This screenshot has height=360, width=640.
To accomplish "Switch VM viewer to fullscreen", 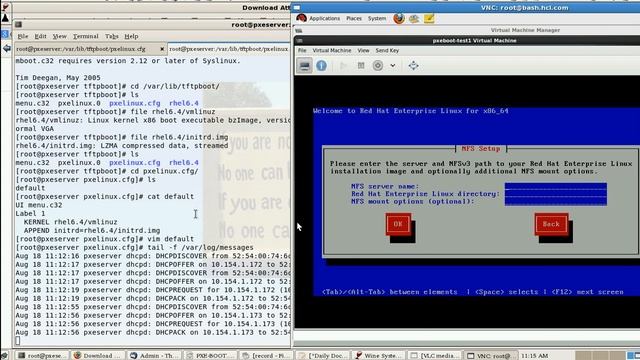I will click(x=413, y=66).
